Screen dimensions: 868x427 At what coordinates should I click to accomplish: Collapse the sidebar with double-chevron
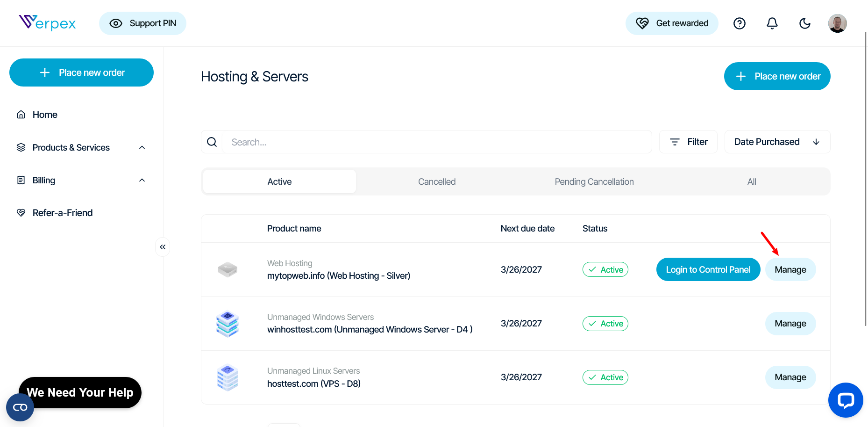tap(163, 247)
